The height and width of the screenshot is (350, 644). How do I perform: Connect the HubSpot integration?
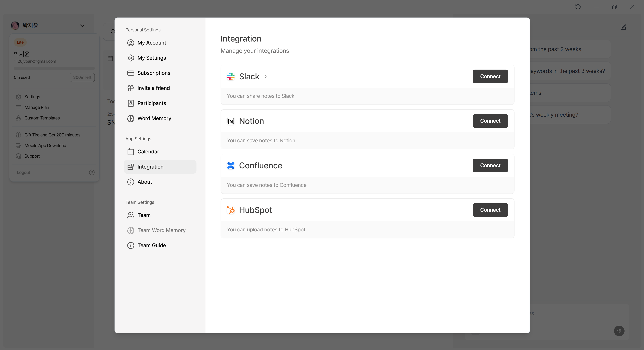(490, 210)
